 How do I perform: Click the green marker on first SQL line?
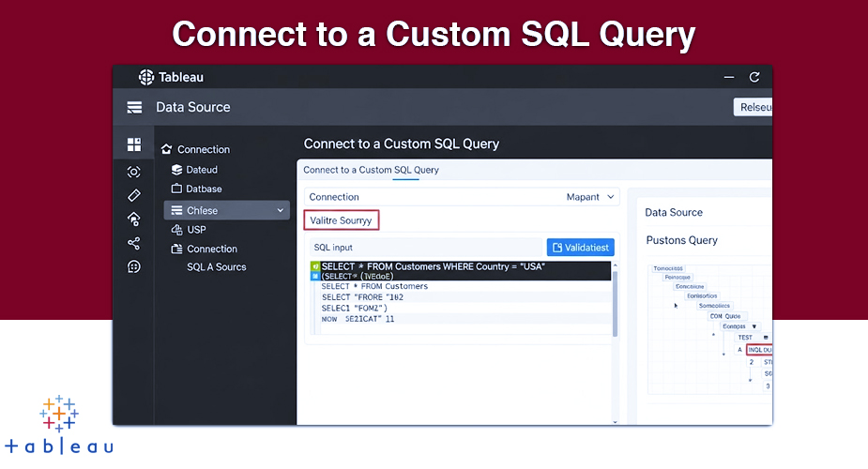click(315, 266)
